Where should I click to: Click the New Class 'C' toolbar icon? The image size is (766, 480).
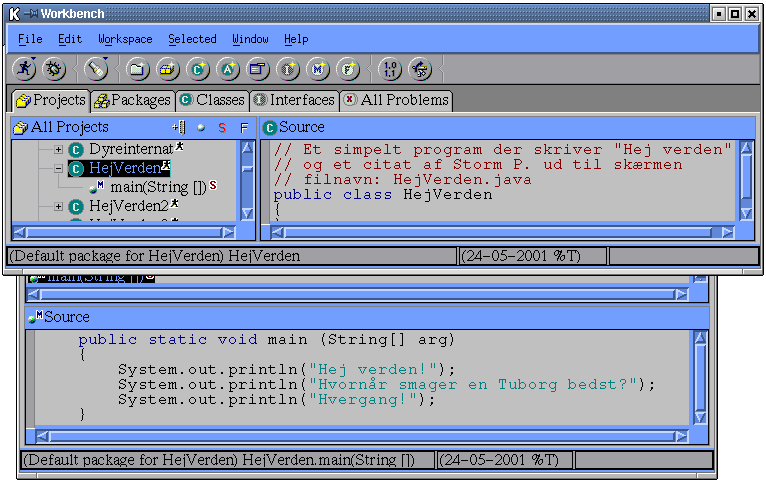[x=198, y=69]
